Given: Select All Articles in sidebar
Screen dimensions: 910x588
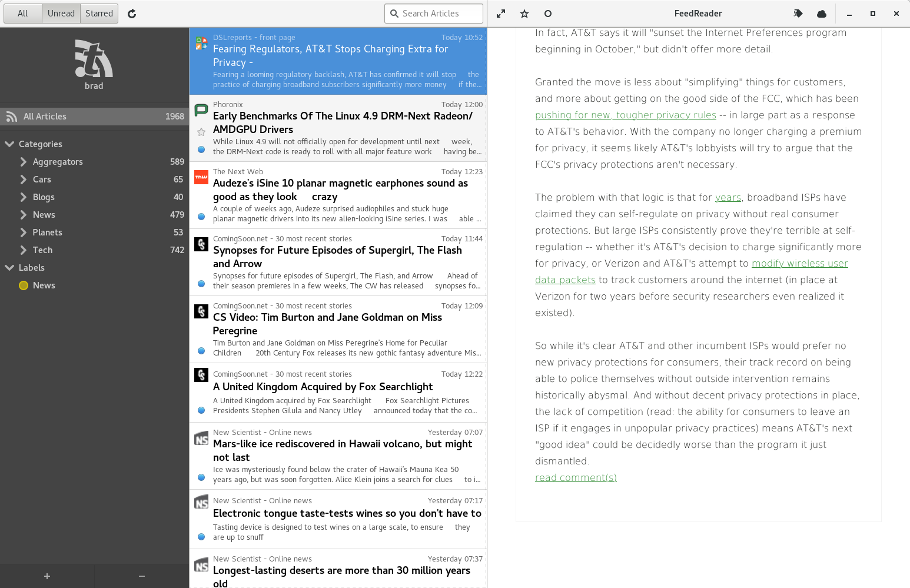Looking at the screenshot, I should [94, 117].
